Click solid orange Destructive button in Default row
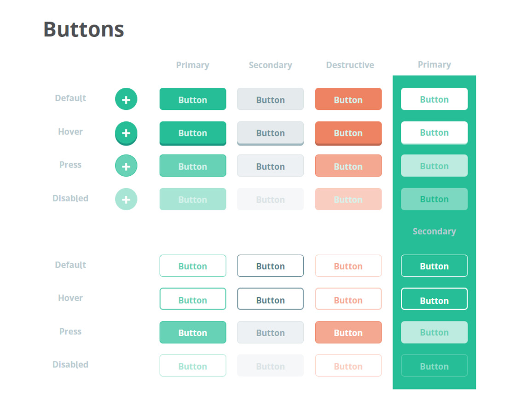The image size is (532, 412). [348, 99]
